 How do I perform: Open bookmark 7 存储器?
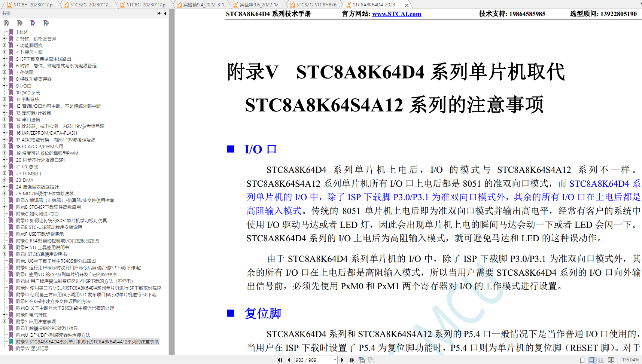point(24,72)
